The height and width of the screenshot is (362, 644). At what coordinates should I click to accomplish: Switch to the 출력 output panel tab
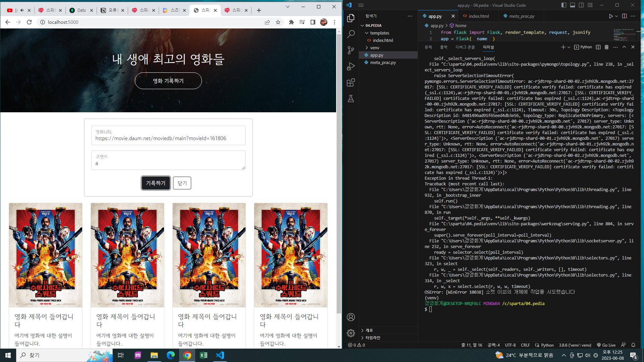pyautogui.click(x=444, y=47)
